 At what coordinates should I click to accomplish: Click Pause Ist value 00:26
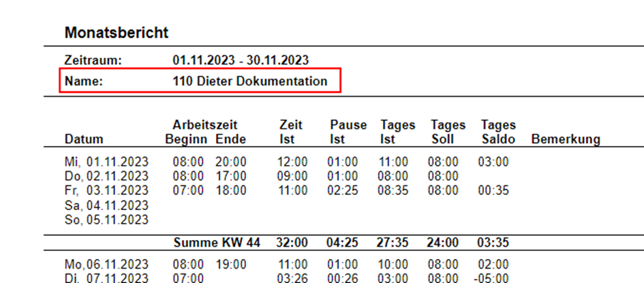[343, 278]
